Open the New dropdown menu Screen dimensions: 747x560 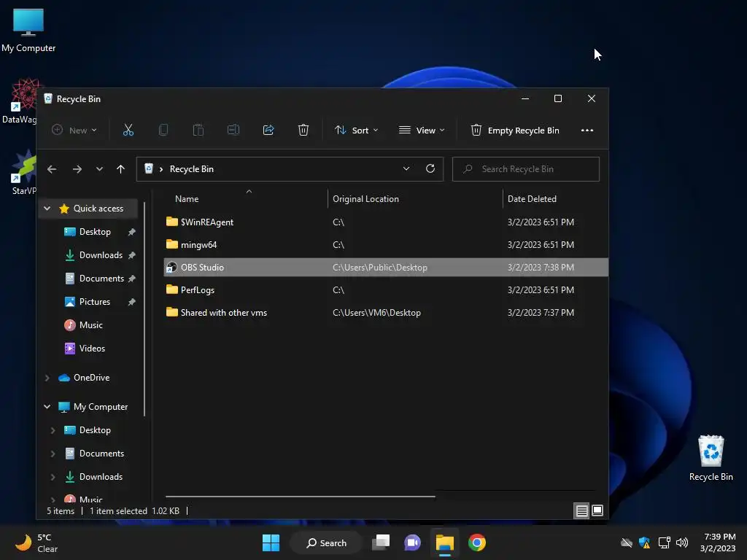click(x=74, y=130)
